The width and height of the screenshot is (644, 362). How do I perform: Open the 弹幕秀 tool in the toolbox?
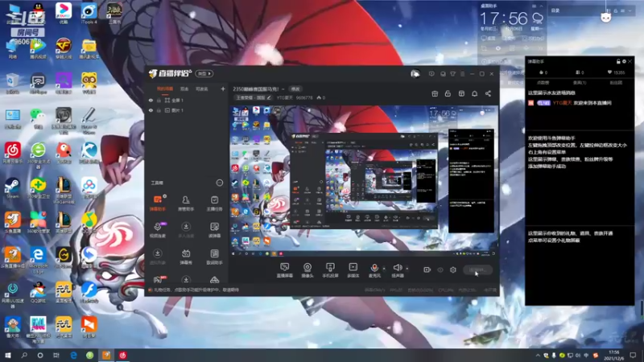tap(186, 257)
